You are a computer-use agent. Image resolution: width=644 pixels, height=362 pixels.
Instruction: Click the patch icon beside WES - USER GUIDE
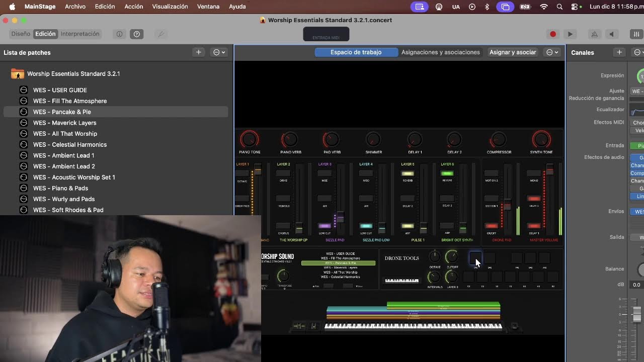(x=23, y=90)
